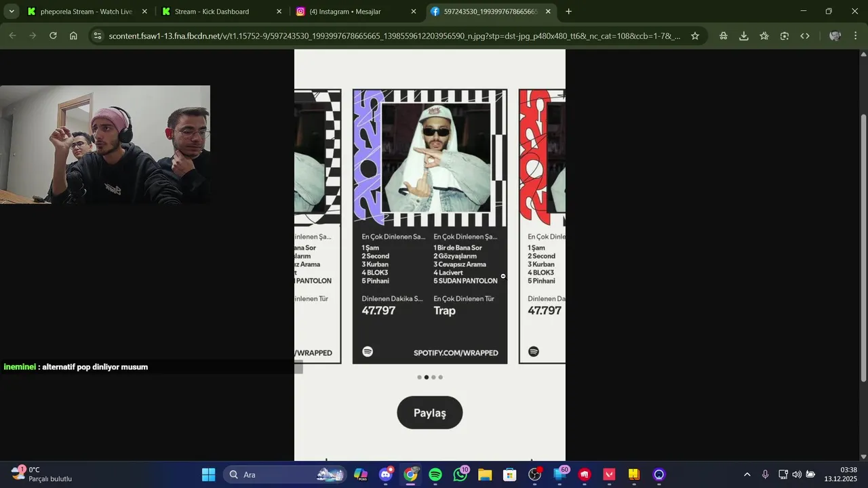Image resolution: width=868 pixels, height=488 pixels.
Task: Open a new browser tab
Action: click(x=568, y=12)
